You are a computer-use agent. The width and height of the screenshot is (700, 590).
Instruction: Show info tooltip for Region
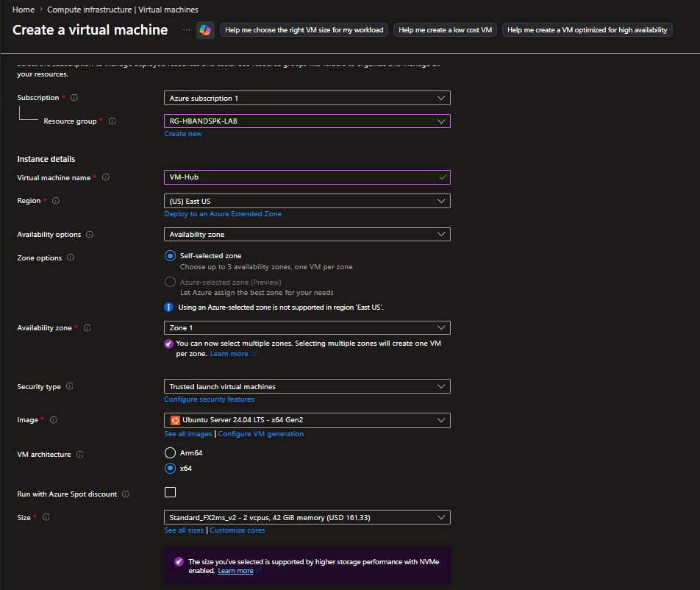pyautogui.click(x=56, y=201)
